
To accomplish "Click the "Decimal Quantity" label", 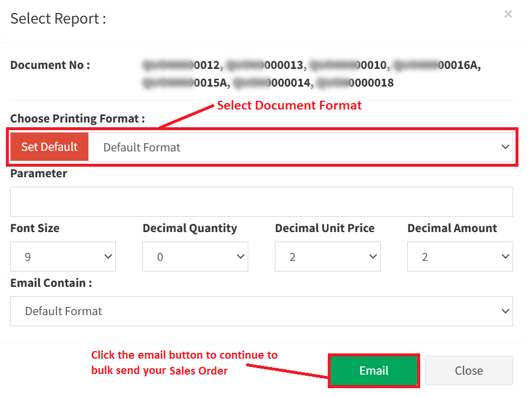I will coord(189,228).
